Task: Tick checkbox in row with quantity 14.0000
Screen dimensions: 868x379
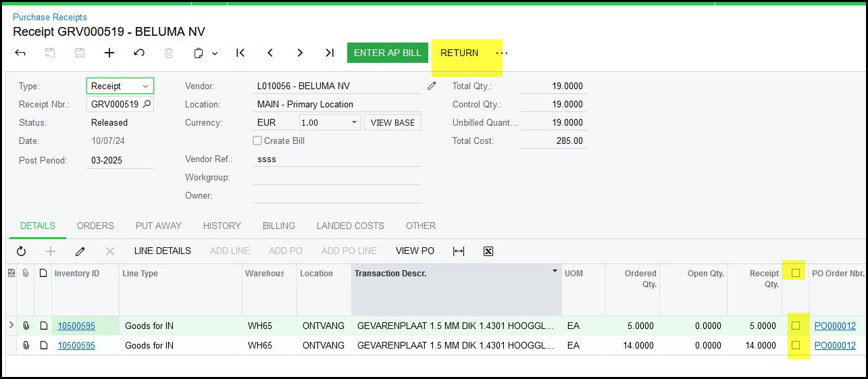Action: click(x=796, y=345)
